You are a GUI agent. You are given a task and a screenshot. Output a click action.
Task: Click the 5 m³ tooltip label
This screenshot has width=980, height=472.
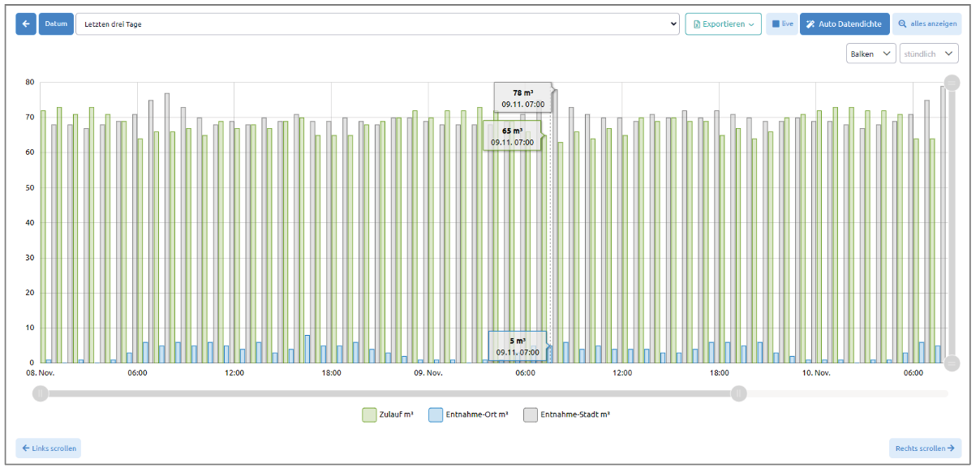(517, 345)
